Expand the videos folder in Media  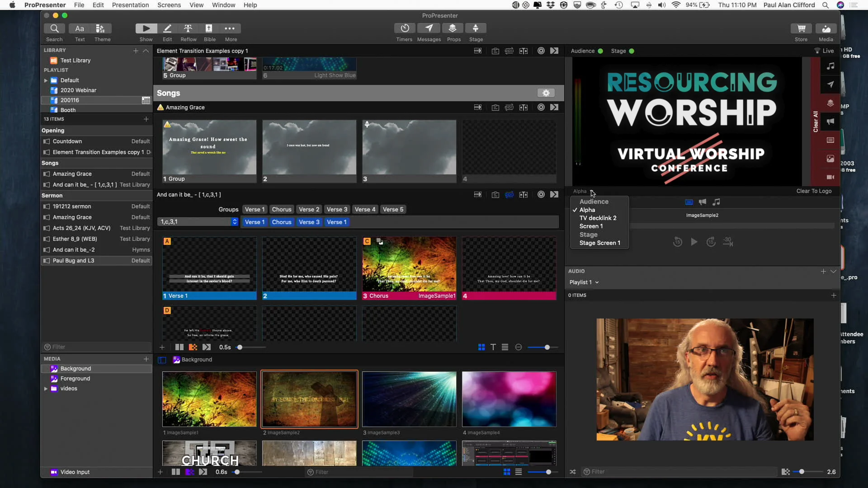pyautogui.click(x=46, y=389)
